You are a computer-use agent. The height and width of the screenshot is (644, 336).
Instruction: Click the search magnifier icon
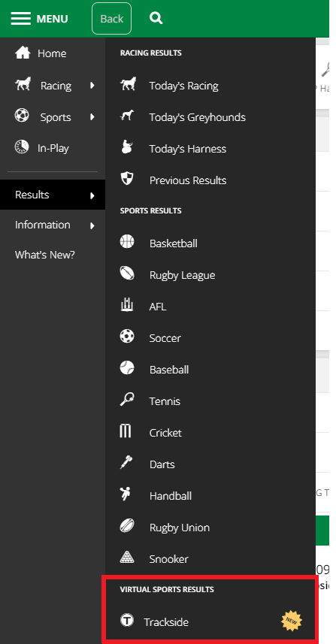(156, 18)
